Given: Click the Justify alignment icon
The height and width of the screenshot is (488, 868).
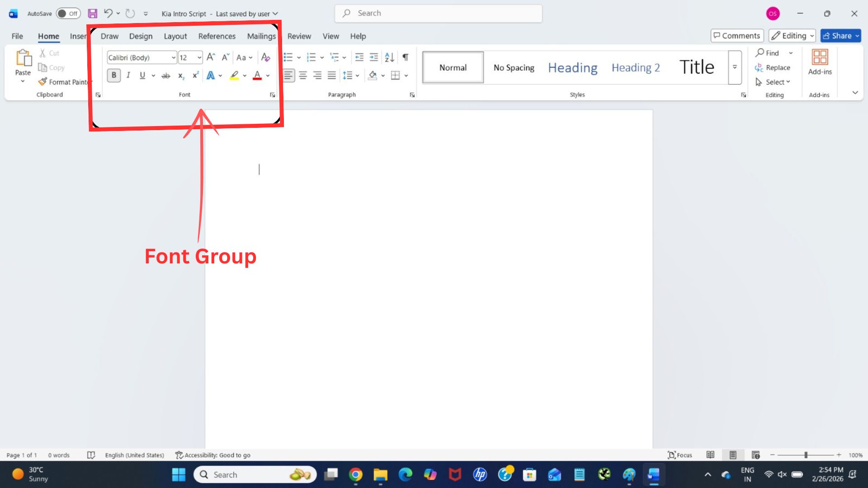Looking at the screenshot, I should (x=332, y=75).
